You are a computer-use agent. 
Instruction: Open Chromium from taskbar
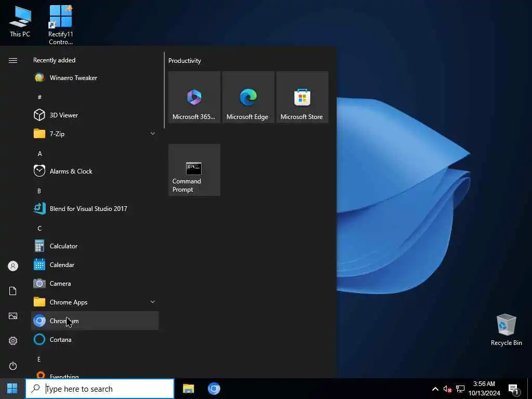point(214,389)
